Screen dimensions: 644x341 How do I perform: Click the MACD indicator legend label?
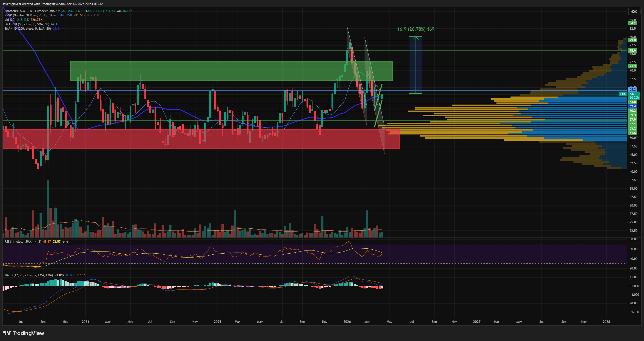point(29,275)
